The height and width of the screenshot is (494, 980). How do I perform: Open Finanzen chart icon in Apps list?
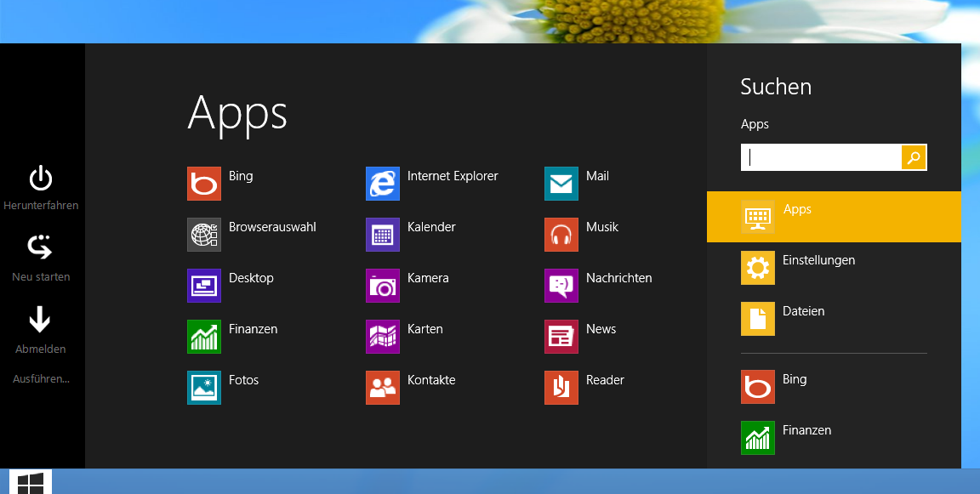[204, 337]
